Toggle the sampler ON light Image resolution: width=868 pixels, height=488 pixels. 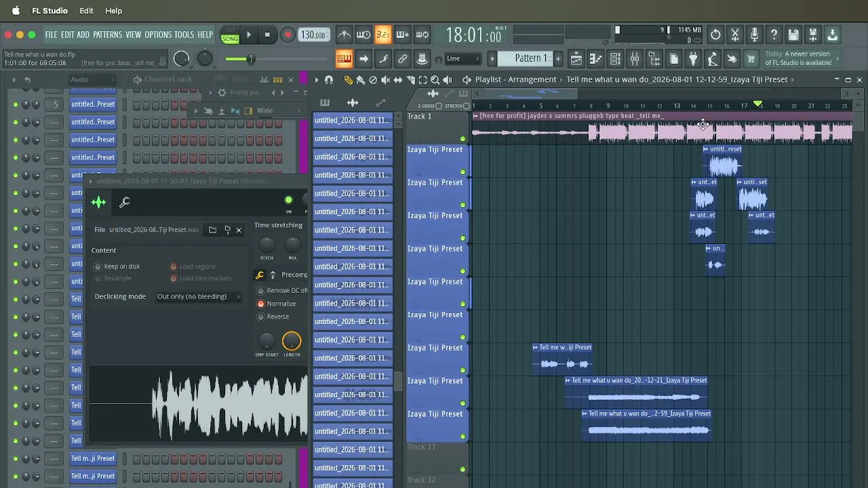pyautogui.click(x=288, y=200)
